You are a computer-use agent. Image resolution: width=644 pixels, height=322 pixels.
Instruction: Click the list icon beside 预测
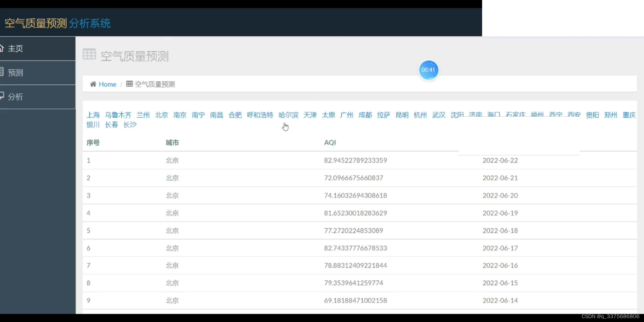(x=1, y=72)
